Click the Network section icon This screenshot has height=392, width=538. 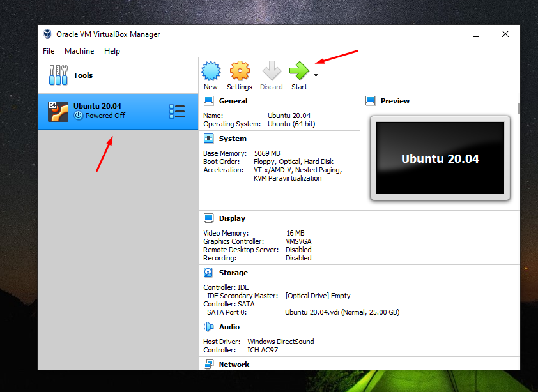208,365
